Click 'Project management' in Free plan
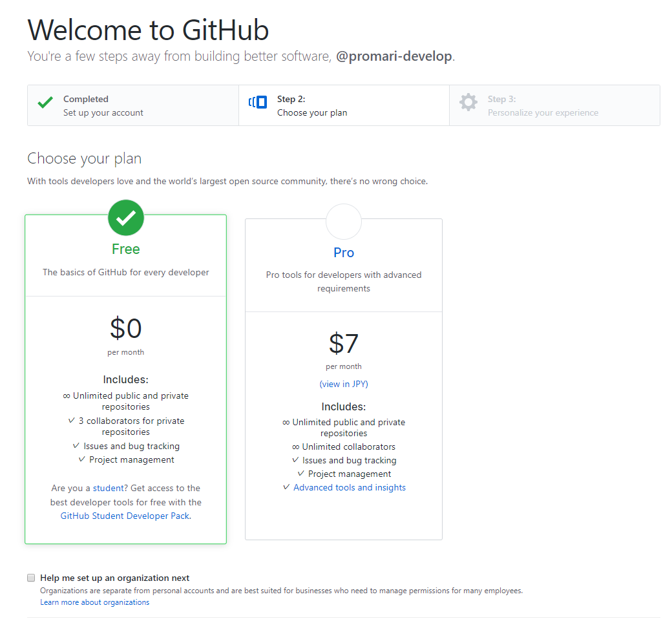The width and height of the screenshot is (672, 621). point(132,460)
